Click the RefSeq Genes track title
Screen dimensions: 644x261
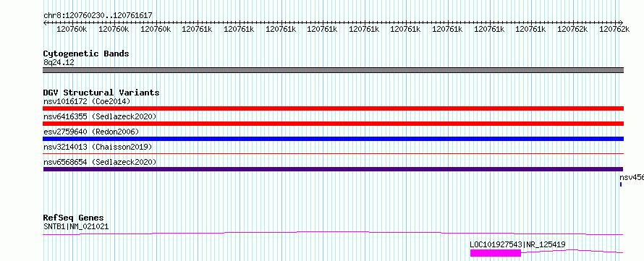tap(73, 218)
